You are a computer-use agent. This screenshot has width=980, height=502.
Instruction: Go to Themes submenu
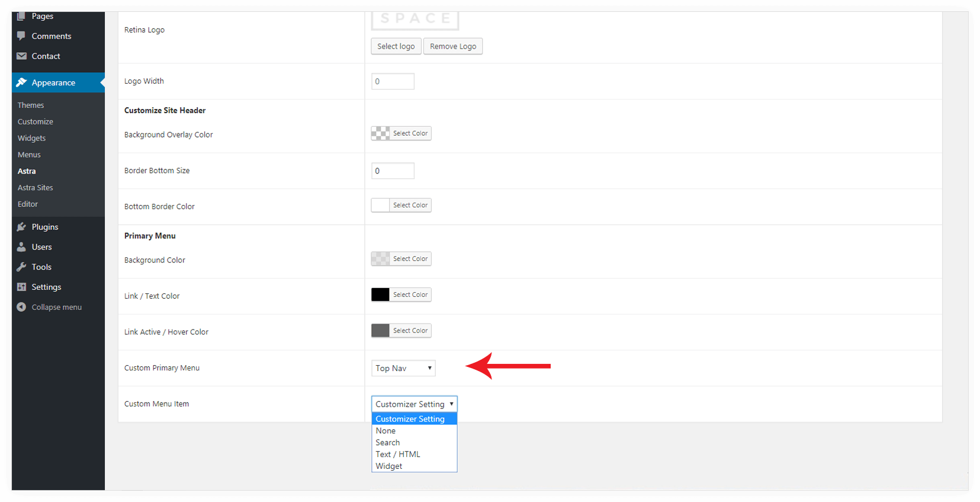pos(31,105)
